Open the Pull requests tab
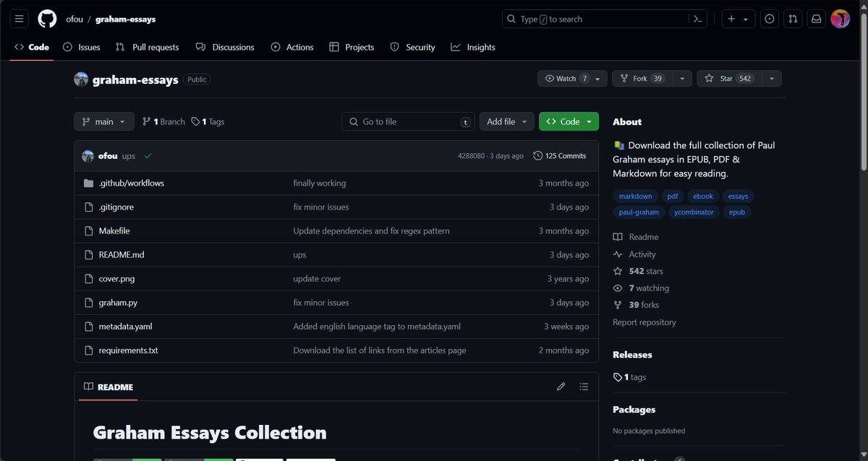Screen dimensions: 868x461 pyautogui.click(x=148, y=47)
